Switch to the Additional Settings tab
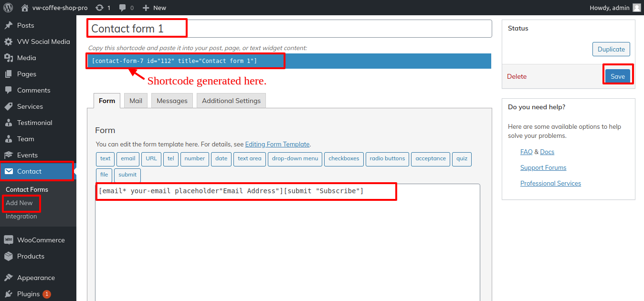This screenshot has width=644, height=301. click(x=231, y=101)
